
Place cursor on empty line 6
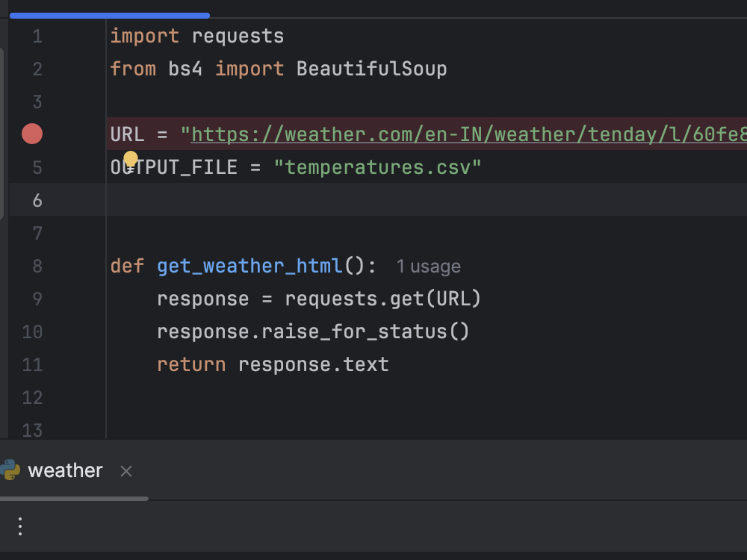pyautogui.click(x=427, y=199)
